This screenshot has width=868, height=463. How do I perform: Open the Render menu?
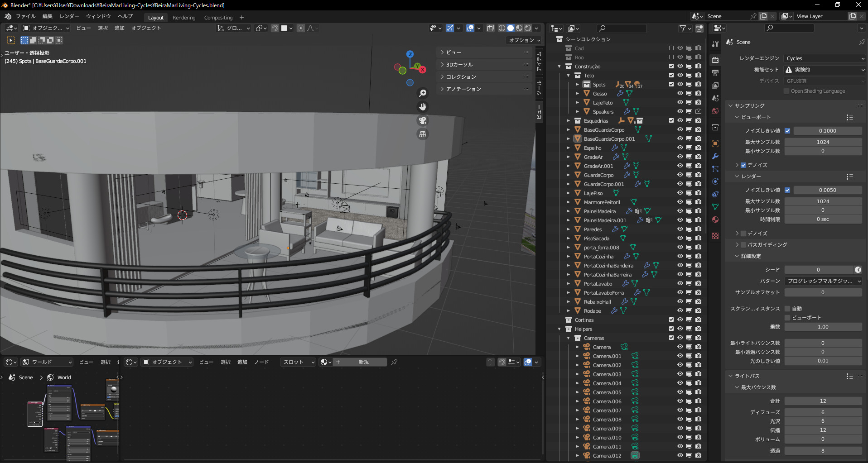(69, 16)
